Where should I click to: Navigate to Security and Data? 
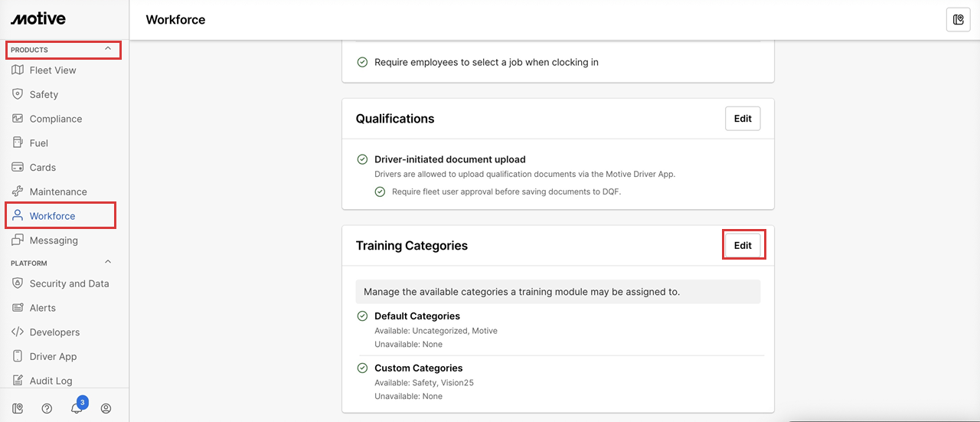pos(69,284)
